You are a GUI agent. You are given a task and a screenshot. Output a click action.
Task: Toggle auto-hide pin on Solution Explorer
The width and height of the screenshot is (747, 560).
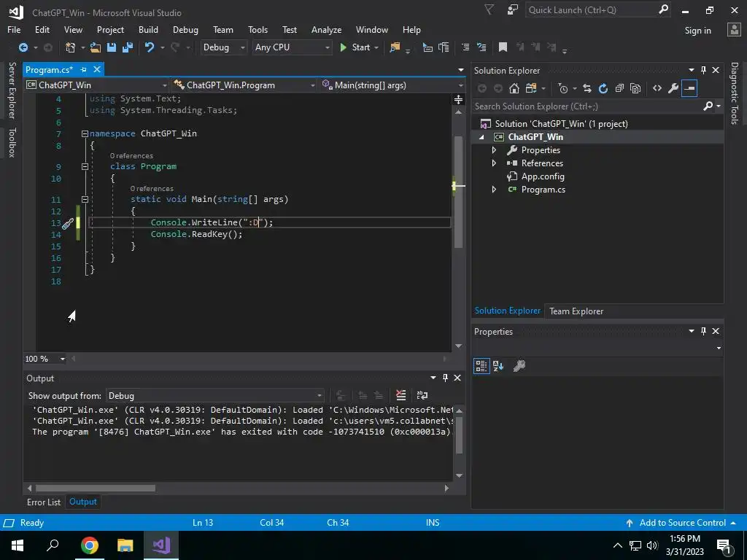(x=704, y=70)
